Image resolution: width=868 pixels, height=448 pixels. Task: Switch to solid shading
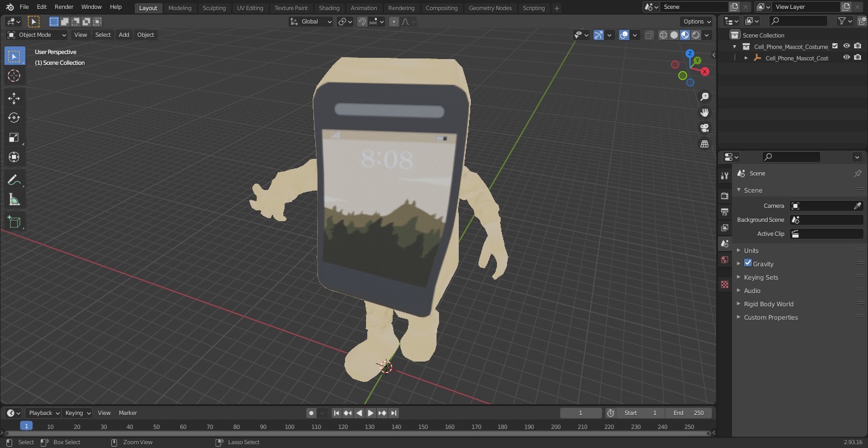click(x=674, y=35)
